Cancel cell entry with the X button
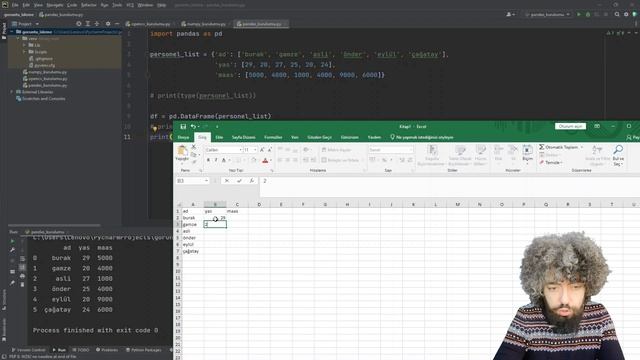 pos(227,181)
